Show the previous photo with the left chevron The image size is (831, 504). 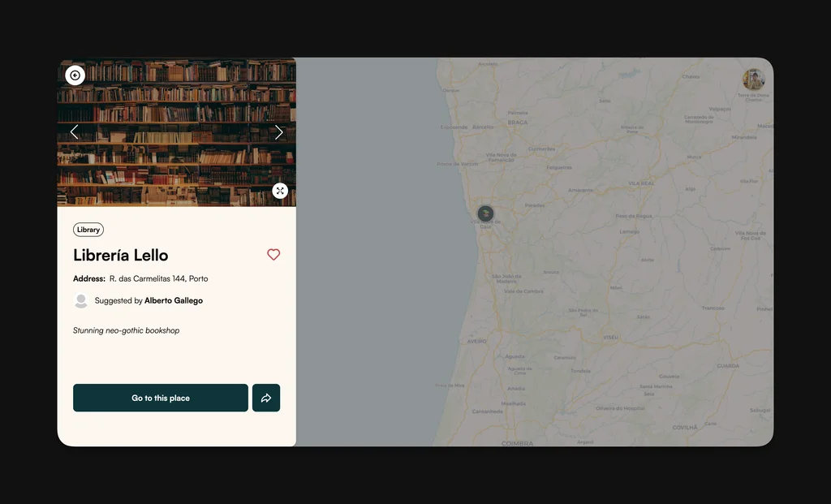[x=75, y=132]
